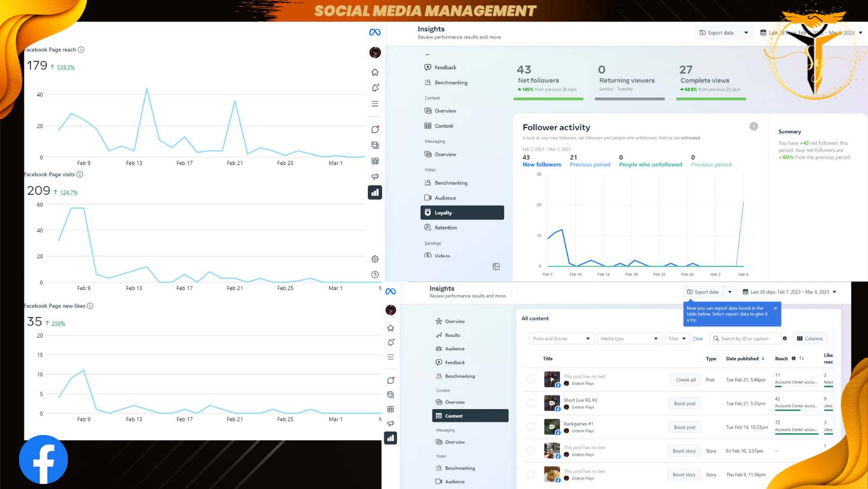This screenshot has width=868, height=489.
Task: Expand the Posts and Stories dropdown
Action: tap(561, 339)
